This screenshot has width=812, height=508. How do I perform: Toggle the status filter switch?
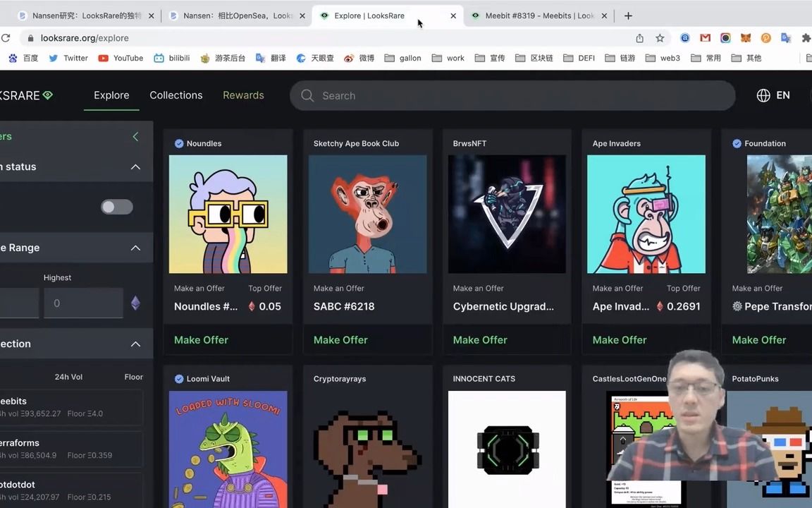(117, 207)
